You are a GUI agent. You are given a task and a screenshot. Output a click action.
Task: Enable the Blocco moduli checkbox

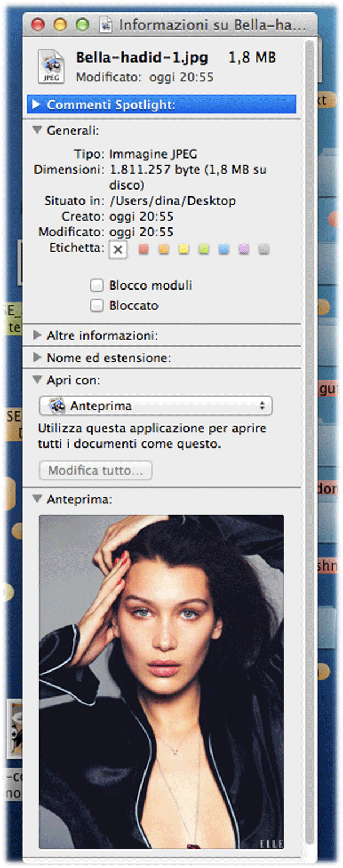97,286
